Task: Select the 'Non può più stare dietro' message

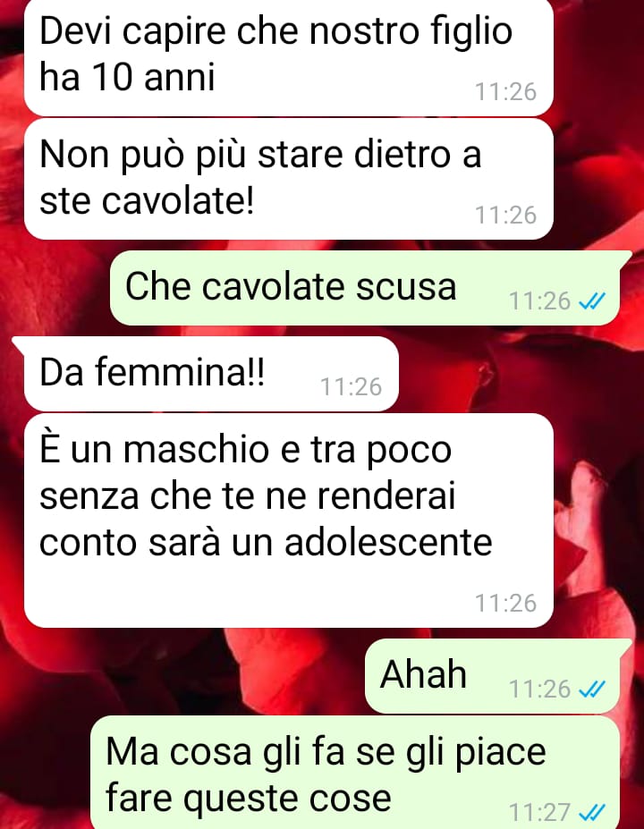Action: [289, 179]
